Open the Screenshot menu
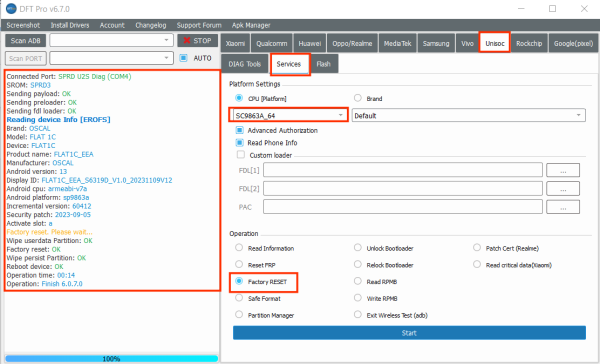600x364 pixels. pos(23,25)
